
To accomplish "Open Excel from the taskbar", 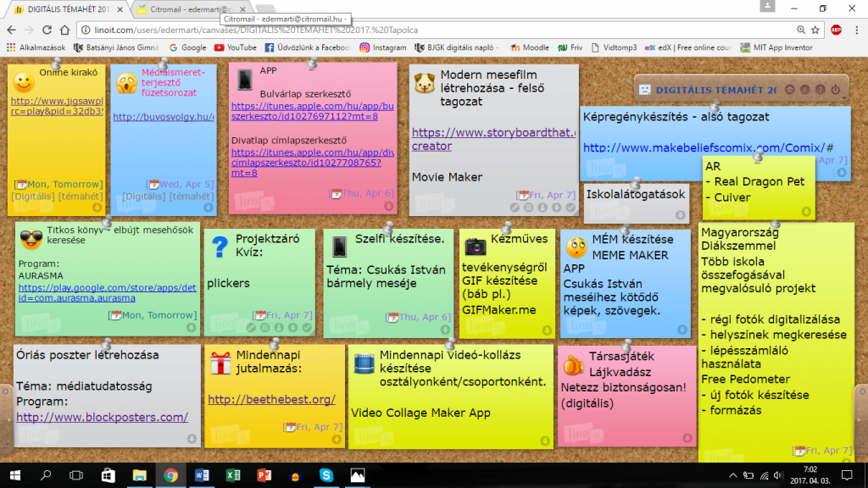I will [x=233, y=475].
